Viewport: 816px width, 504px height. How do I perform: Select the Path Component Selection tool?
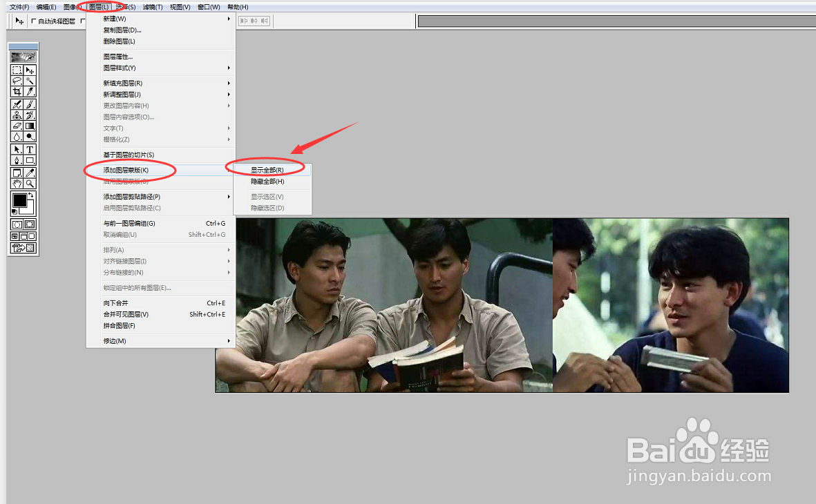click(x=17, y=150)
